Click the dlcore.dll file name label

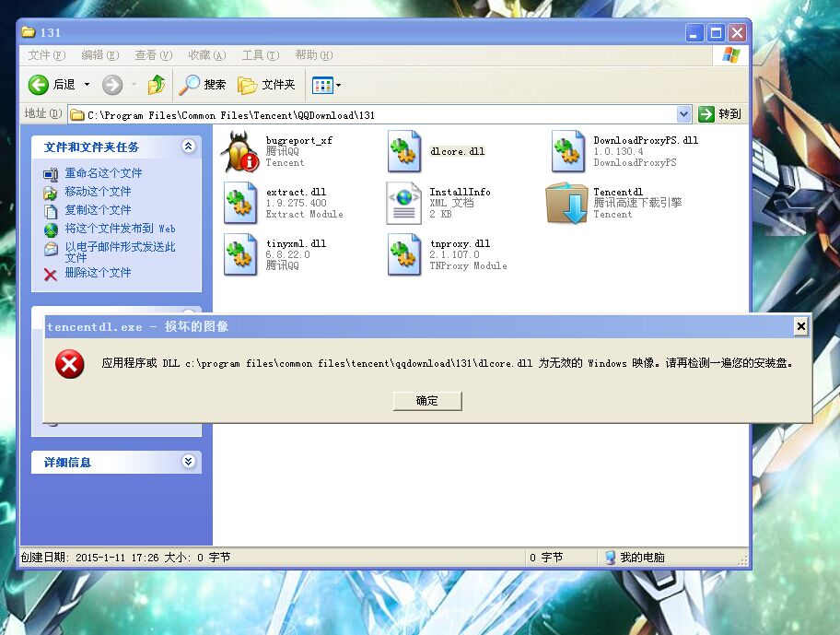457,152
